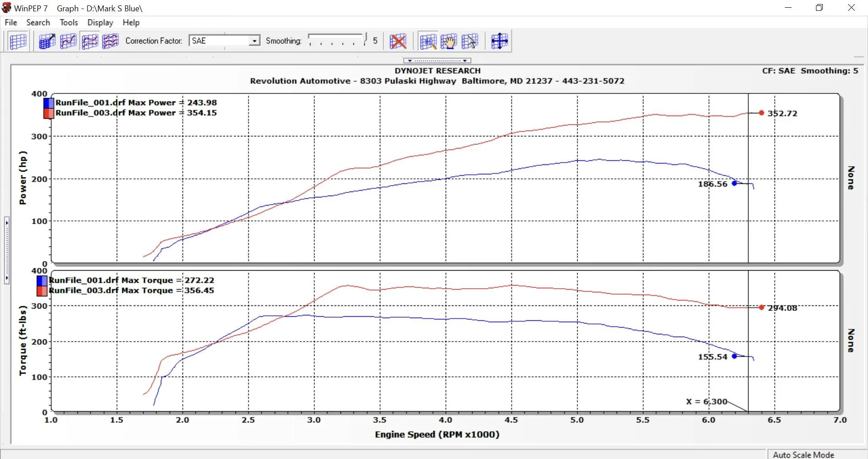Click 'RunFile_001.drf Max Power = 243.98' legend text
Viewport: 868px width, 459px height.
136,103
